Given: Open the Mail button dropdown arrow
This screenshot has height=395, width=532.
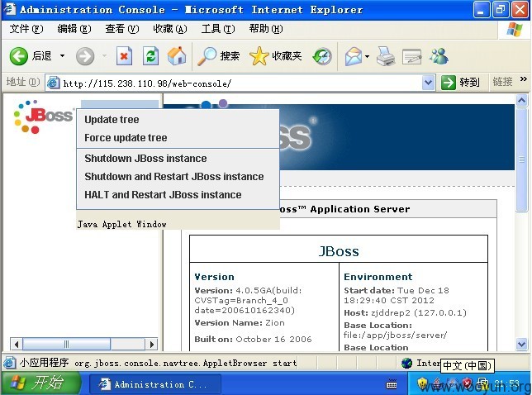Looking at the screenshot, I should 367,56.
